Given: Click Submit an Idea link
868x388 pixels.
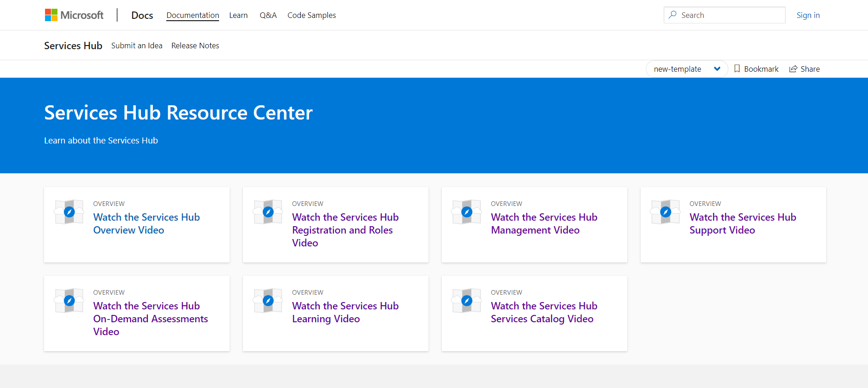Looking at the screenshot, I should (137, 46).
